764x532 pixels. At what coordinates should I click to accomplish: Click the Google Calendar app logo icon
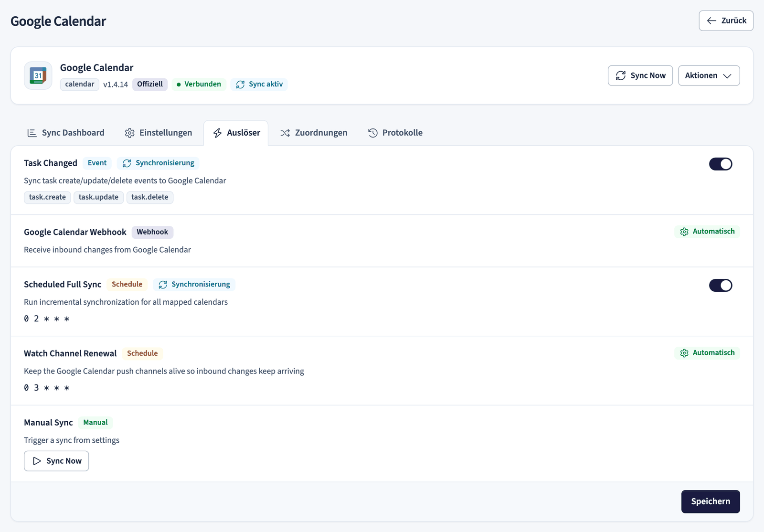pos(38,75)
